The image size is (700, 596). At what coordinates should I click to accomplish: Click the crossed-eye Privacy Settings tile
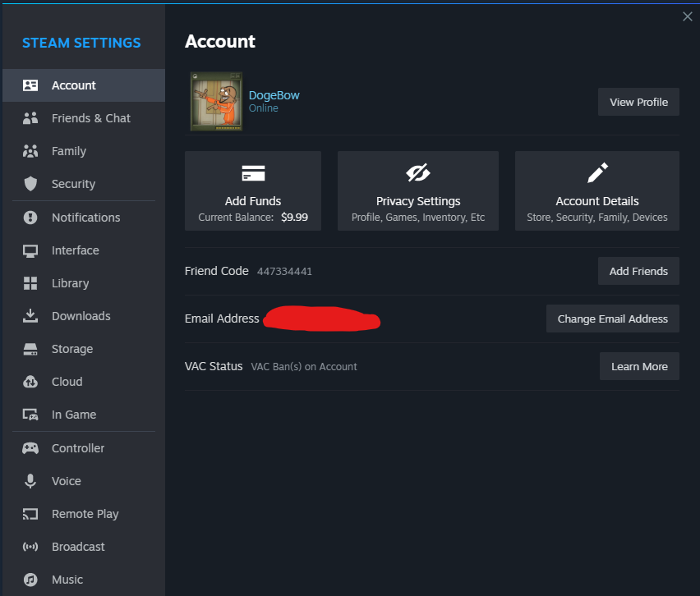(x=418, y=191)
